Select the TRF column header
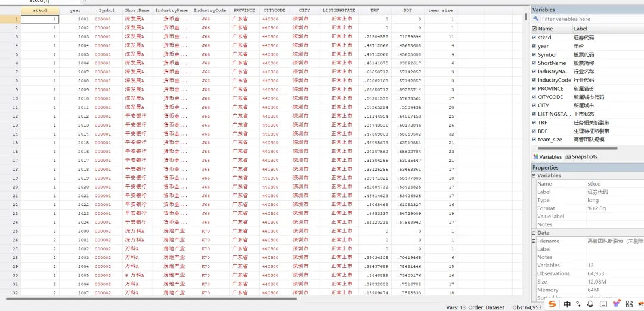The width and height of the screenshot is (644, 311). point(374,10)
